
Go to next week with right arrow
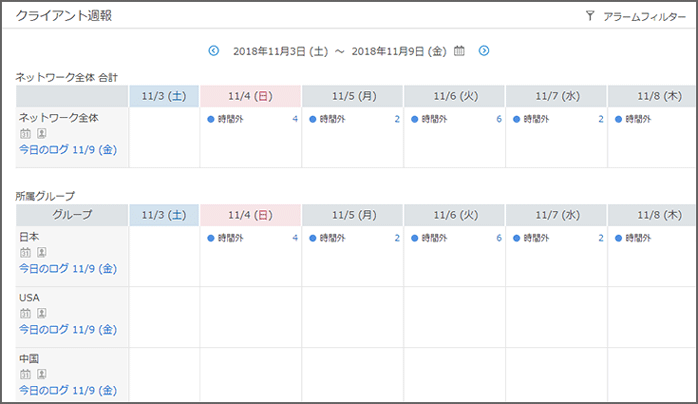pos(484,50)
